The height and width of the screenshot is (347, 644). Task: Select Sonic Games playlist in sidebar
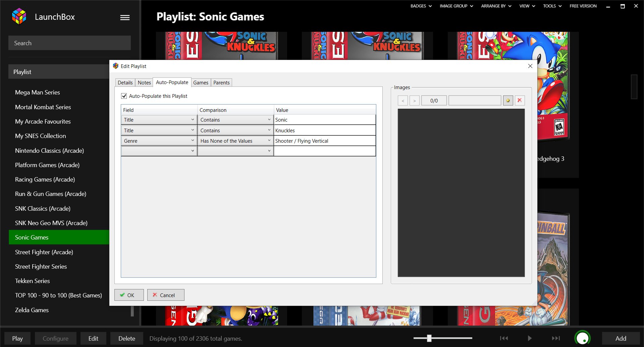pos(59,237)
